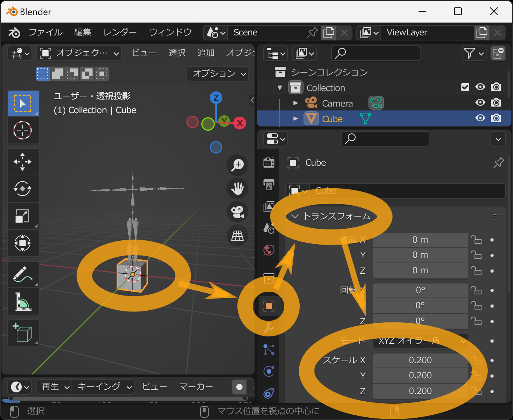Select the Measure tool
The image size is (513, 420).
[23, 301]
